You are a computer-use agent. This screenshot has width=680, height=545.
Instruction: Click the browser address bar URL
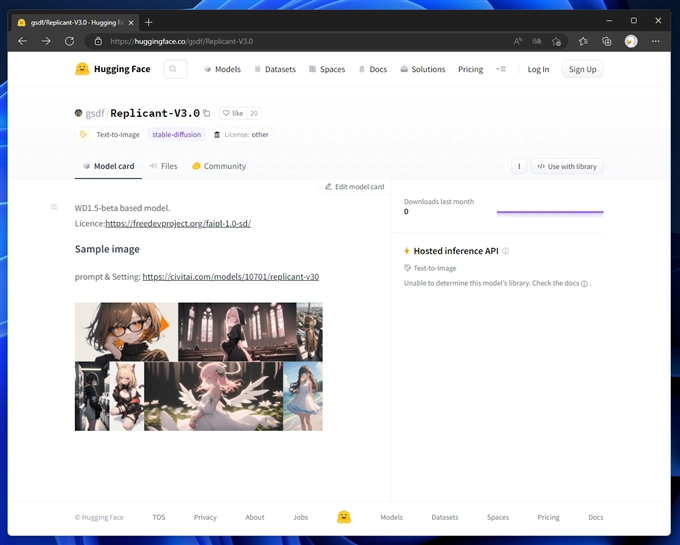[182, 41]
